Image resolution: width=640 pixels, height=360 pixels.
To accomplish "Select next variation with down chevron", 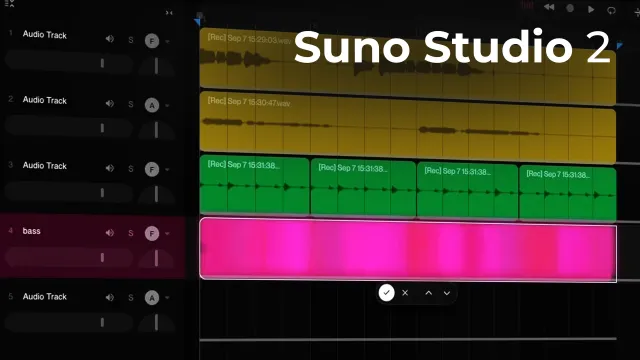I will (x=447, y=293).
